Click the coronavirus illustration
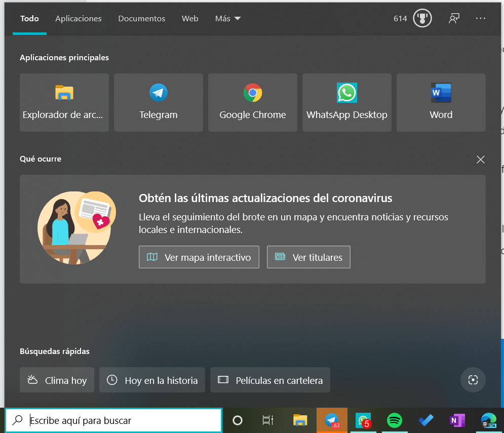This screenshot has height=433, width=504. click(77, 228)
